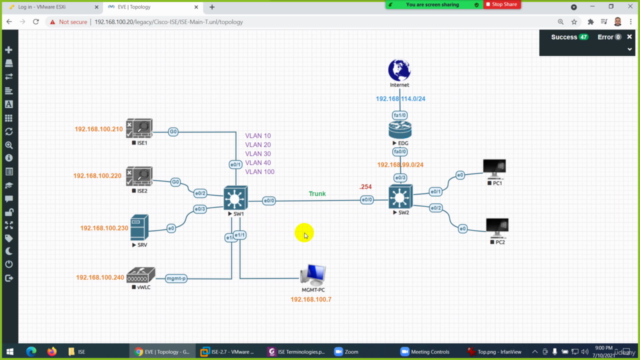Open the grid icon in sidebar
This screenshot has height=360, width=640.
click(x=9, y=118)
